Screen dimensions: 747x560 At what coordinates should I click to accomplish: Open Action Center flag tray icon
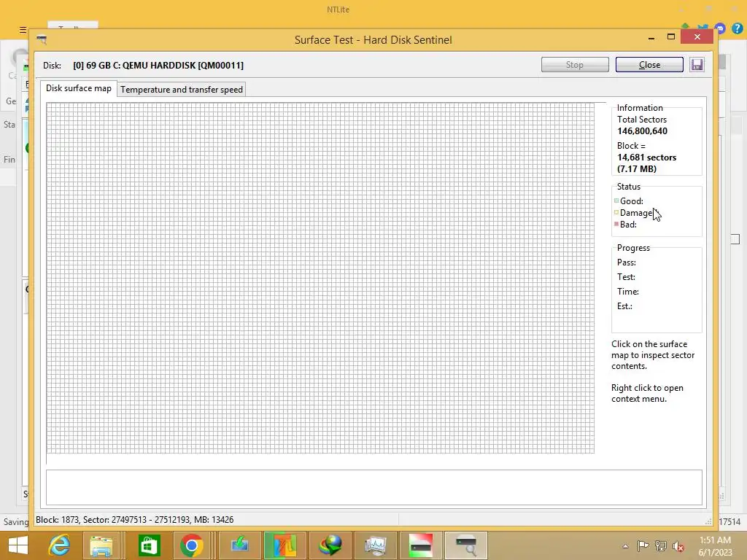point(643,546)
